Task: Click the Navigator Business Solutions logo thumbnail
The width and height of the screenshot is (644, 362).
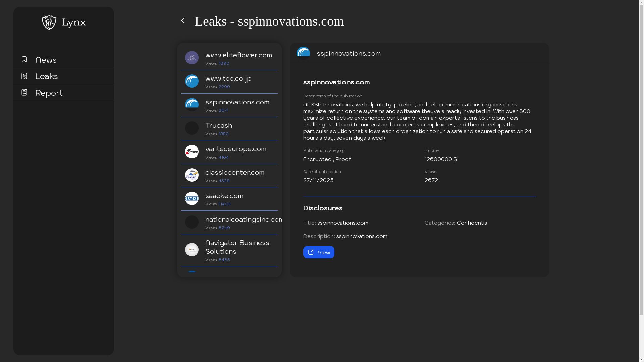Action: click(x=192, y=249)
